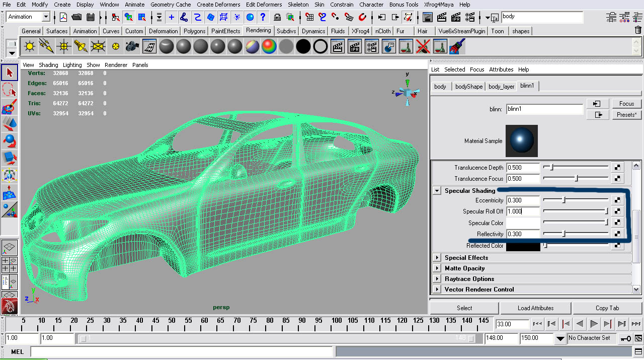Switch to select by component mode

142,17
